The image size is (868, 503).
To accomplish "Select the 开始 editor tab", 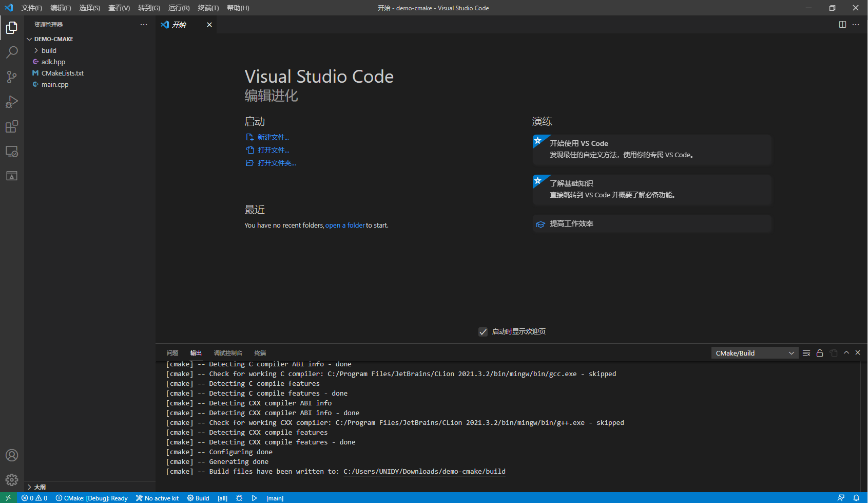I will (x=186, y=25).
